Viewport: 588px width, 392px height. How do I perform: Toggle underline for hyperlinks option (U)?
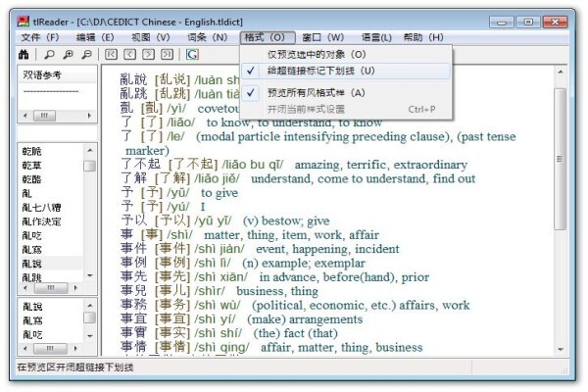346,71
